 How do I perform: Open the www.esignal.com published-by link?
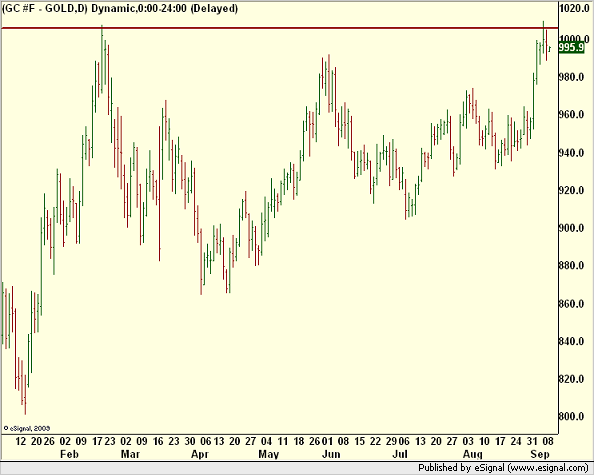click(547, 468)
